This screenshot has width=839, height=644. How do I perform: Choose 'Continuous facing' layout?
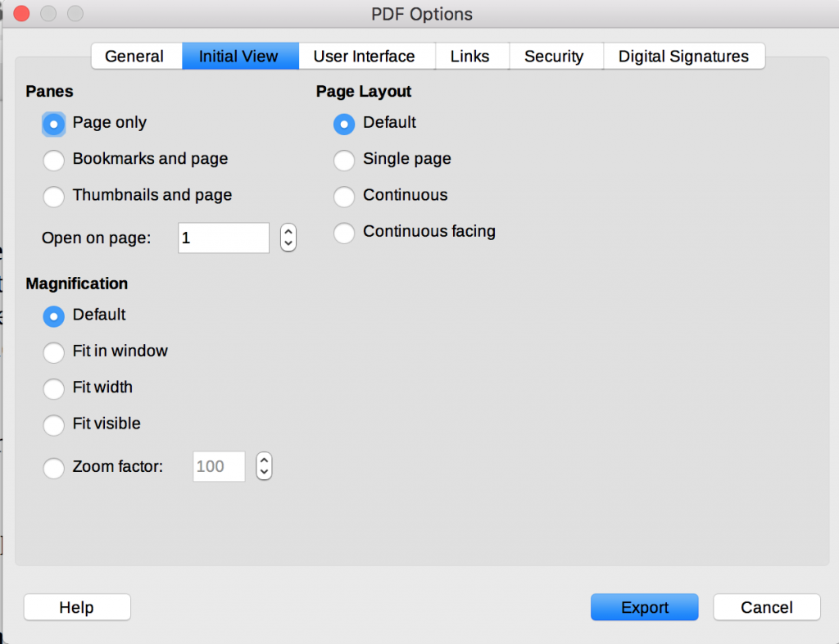344,232
